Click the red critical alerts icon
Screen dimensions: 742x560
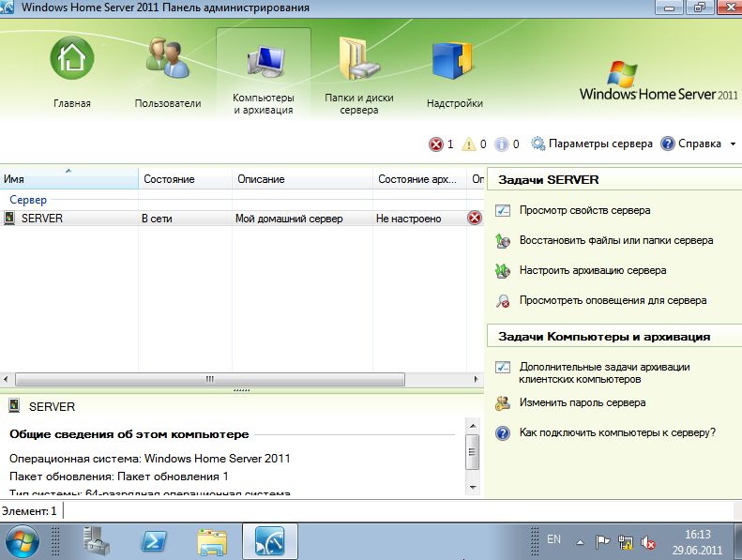click(x=436, y=144)
